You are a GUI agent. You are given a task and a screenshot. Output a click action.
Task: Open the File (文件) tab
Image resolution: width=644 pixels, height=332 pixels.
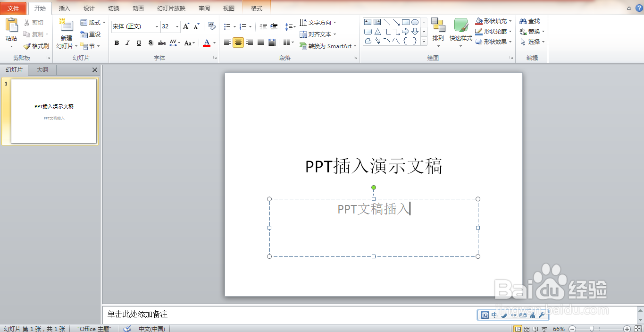click(x=13, y=9)
